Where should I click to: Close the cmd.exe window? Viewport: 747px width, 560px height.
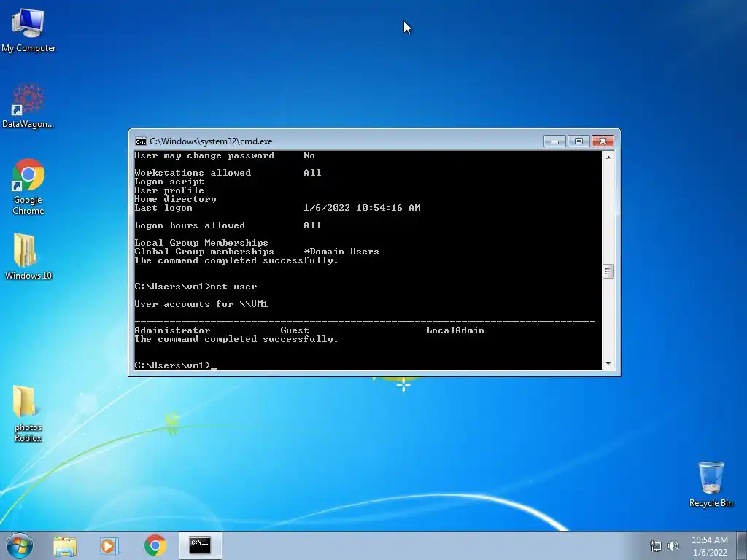point(603,141)
